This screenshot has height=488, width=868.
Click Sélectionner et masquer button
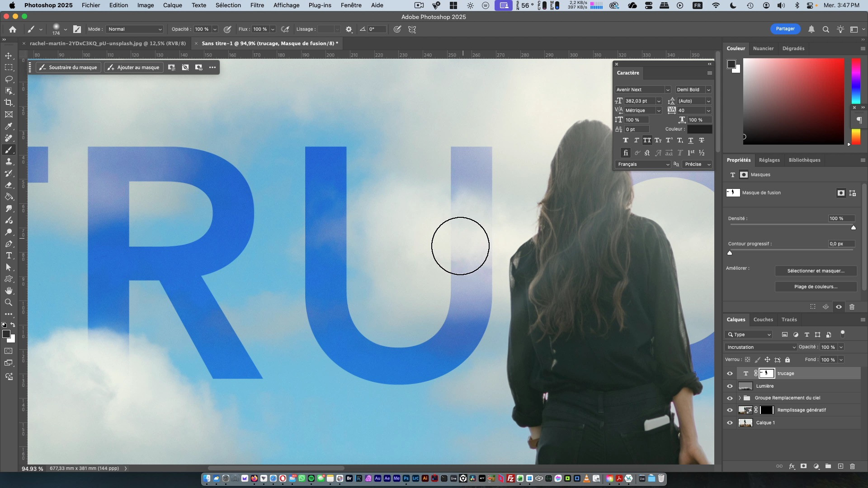tap(816, 271)
